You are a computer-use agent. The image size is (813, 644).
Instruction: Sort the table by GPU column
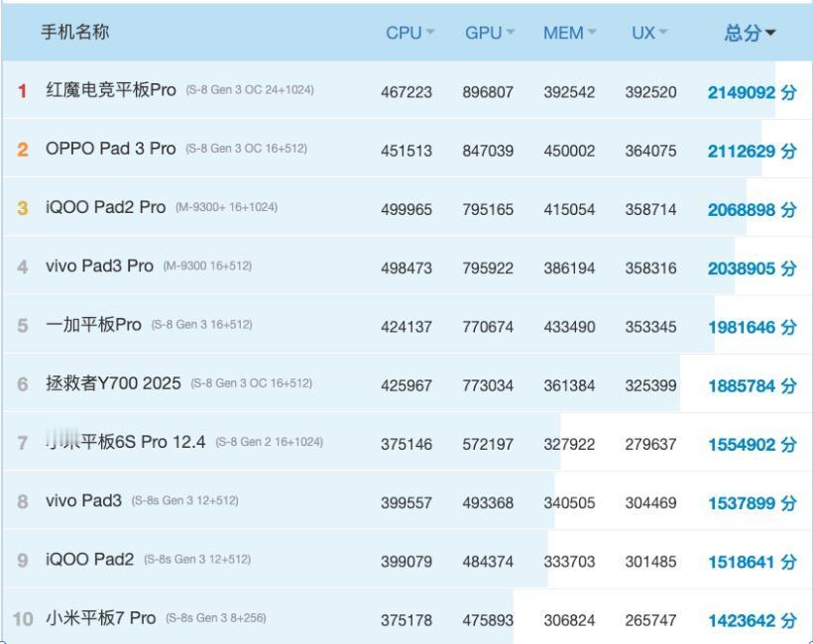pos(490,33)
